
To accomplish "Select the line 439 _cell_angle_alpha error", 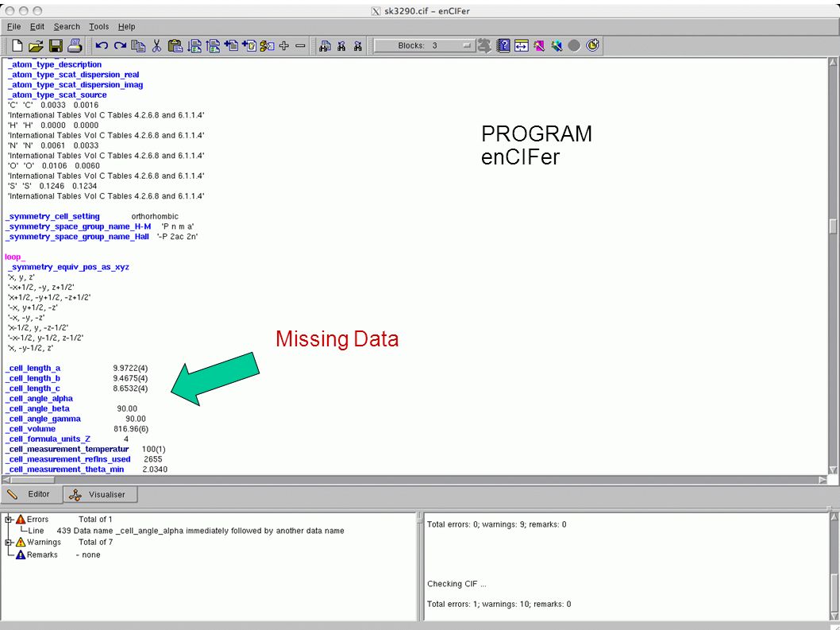I will pyautogui.click(x=186, y=531).
